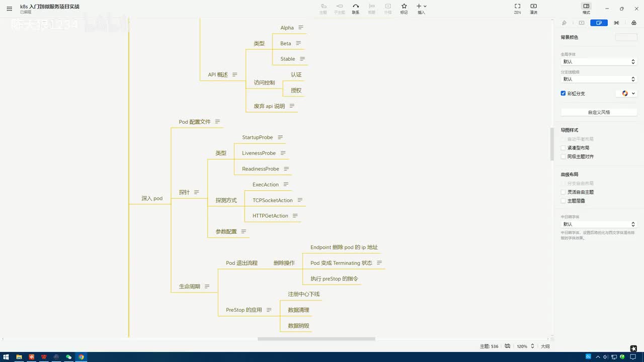Click the horizontal scrollbar thumb
The width and height of the screenshot is (644, 362).
pos(316,339)
